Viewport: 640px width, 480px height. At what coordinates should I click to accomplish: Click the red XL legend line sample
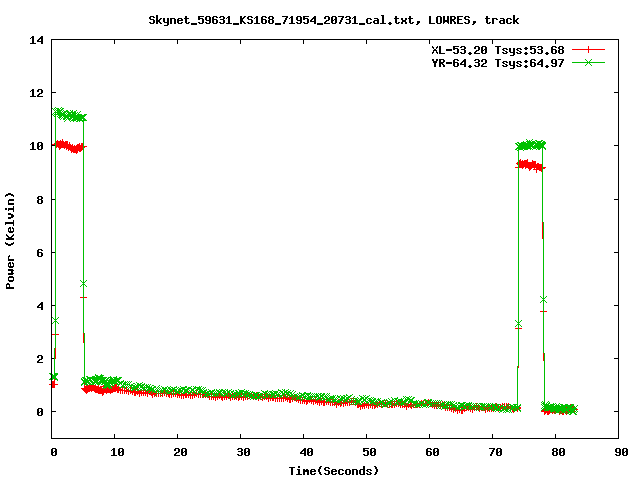coord(590,49)
